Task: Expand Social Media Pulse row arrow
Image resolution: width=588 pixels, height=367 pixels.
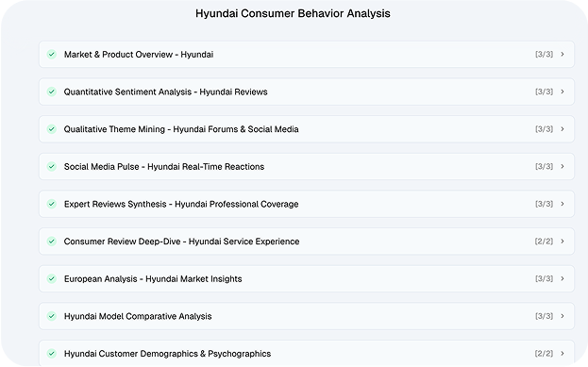Action: pyautogui.click(x=563, y=166)
